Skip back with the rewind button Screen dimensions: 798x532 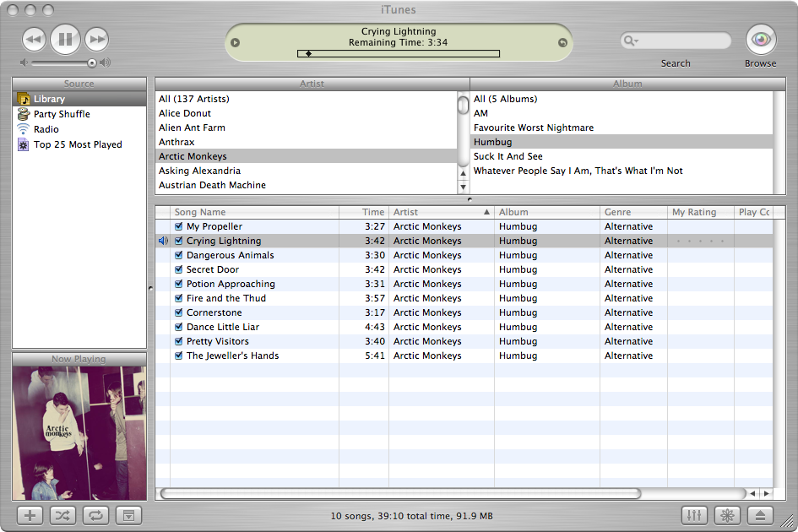pyautogui.click(x=34, y=39)
